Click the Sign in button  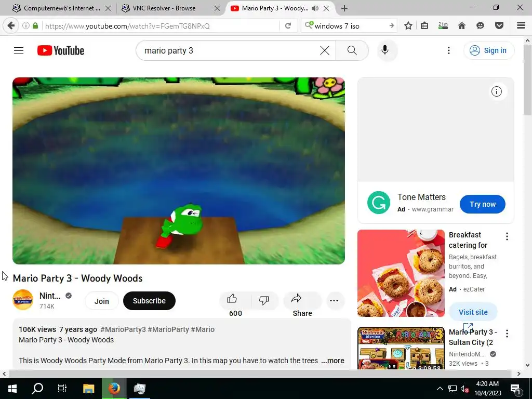click(488, 50)
